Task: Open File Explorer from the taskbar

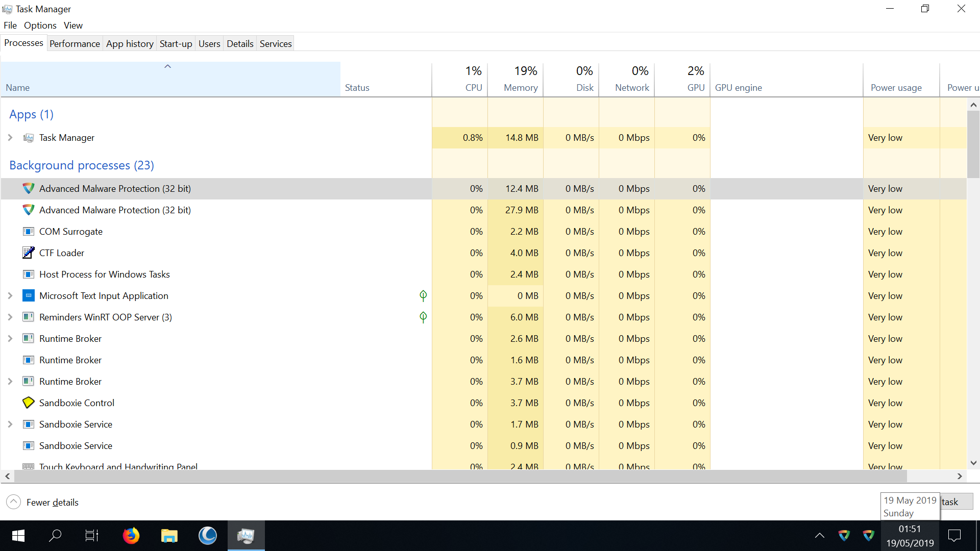Action: pos(169,535)
